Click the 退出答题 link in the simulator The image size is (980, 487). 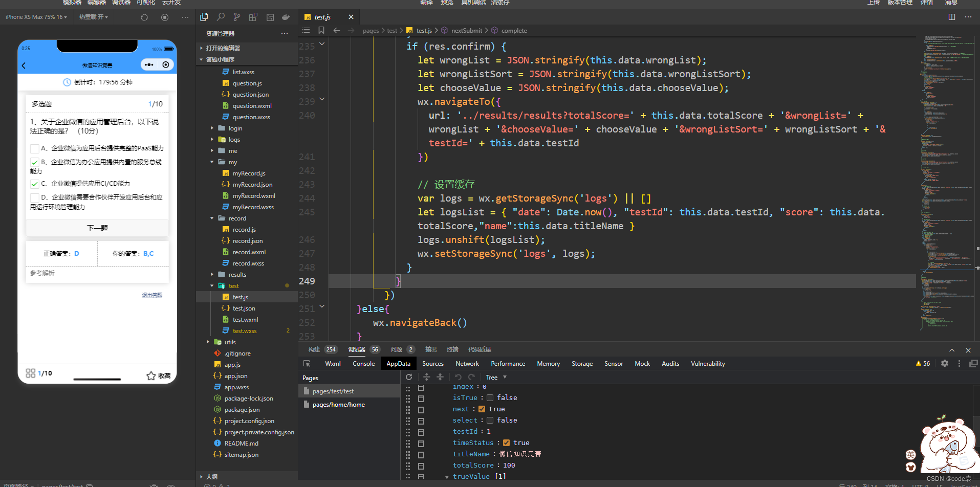(152, 295)
